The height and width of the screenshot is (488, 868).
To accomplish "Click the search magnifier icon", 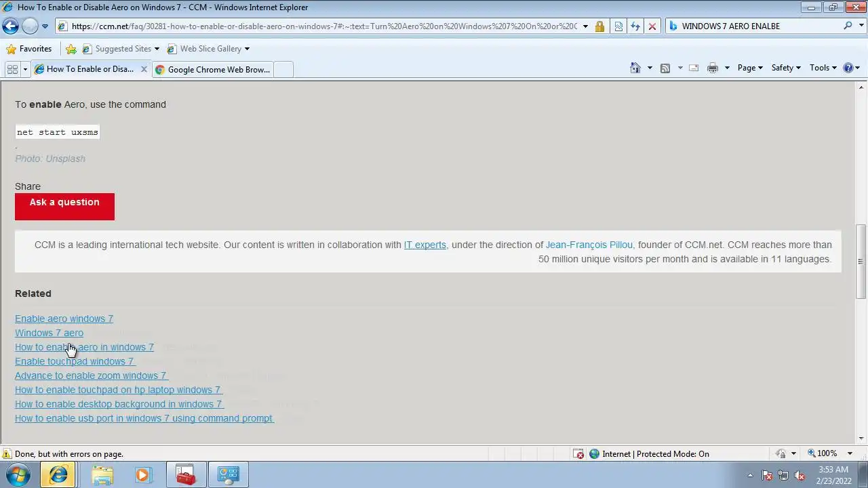I will 848,26.
